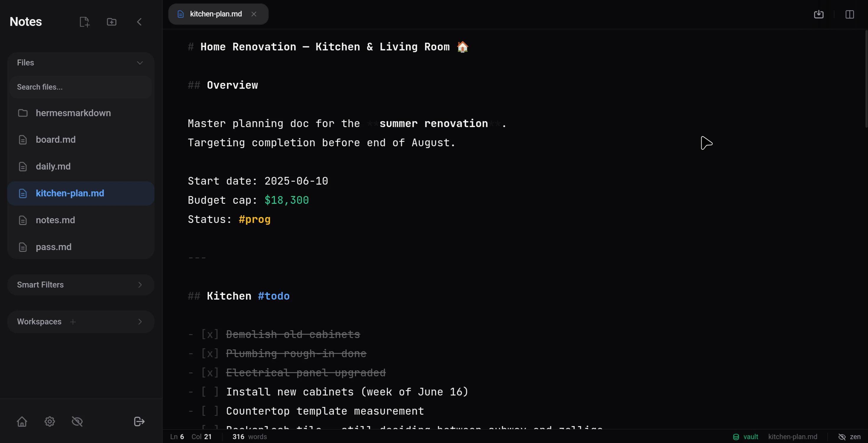This screenshot has height=443, width=868.
Task: Click the file icon next to pass.md
Action: pyautogui.click(x=22, y=247)
